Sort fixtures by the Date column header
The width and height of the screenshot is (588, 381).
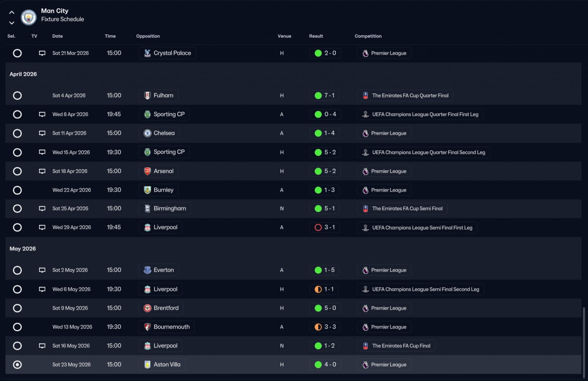pyautogui.click(x=57, y=36)
